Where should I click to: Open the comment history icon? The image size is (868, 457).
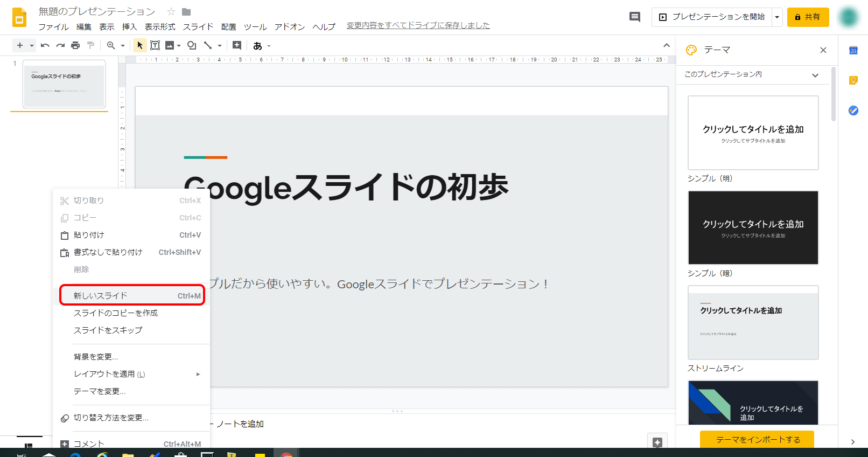point(635,17)
